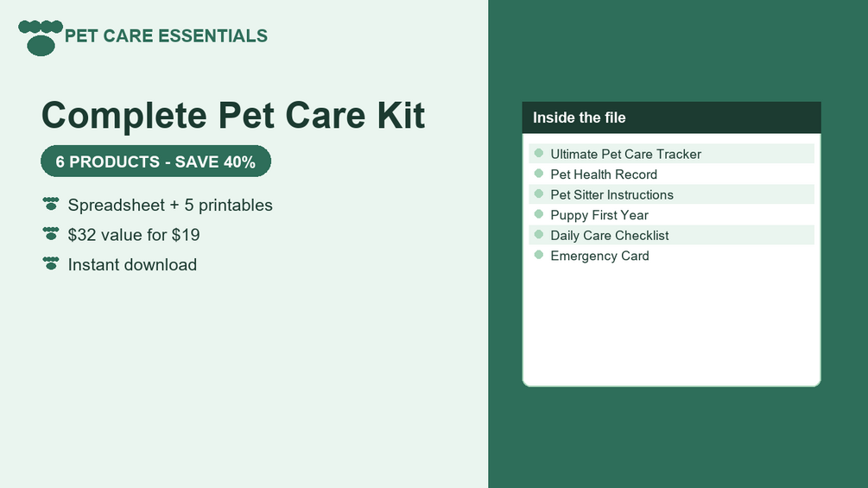Screen dimensions: 868x488
Task: Click the paw bullet next to Spreadsheet + 5 printables
Action: click(x=51, y=204)
